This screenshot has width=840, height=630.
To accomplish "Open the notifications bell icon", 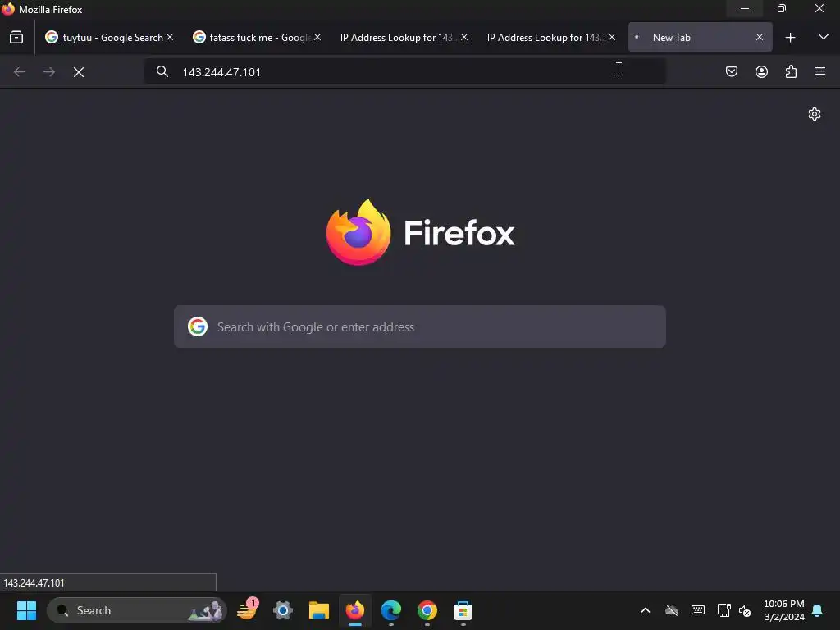I will click(818, 610).
